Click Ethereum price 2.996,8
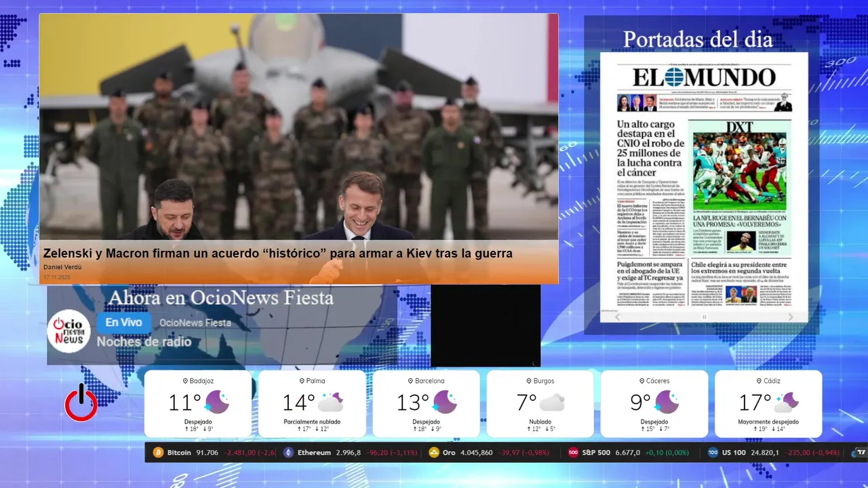Screen dimensions: 868x488 349,453
